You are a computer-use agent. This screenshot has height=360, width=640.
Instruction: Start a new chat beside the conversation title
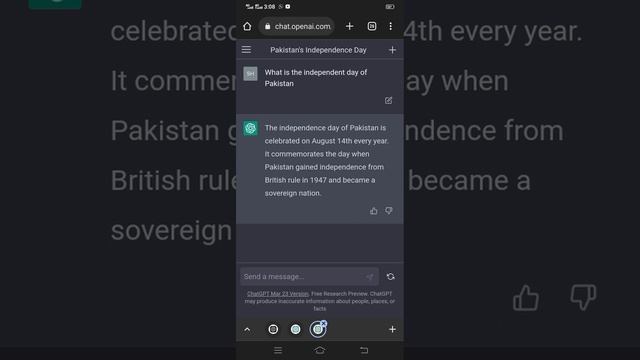click(x=392, y=50)
